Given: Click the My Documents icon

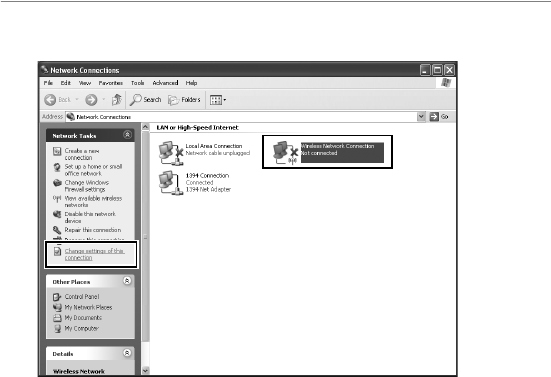Looking at the screenshot, I should 57,318.
